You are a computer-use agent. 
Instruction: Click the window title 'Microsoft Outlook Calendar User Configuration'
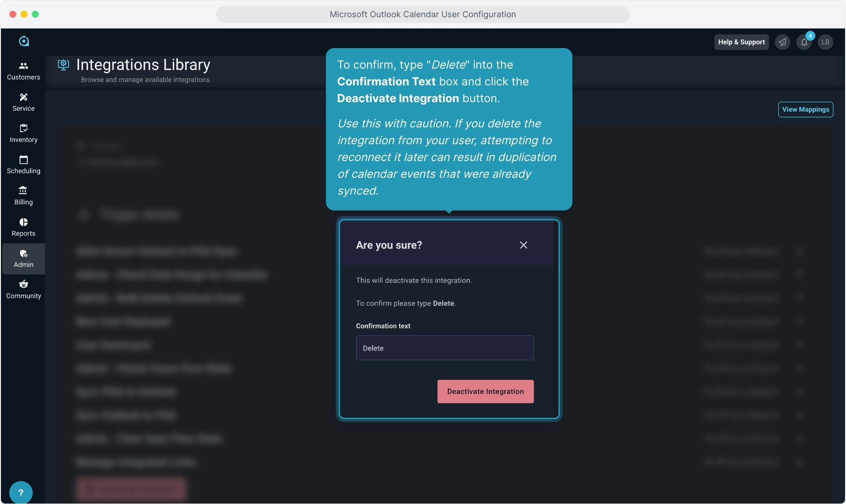click(x=423, y=14)
